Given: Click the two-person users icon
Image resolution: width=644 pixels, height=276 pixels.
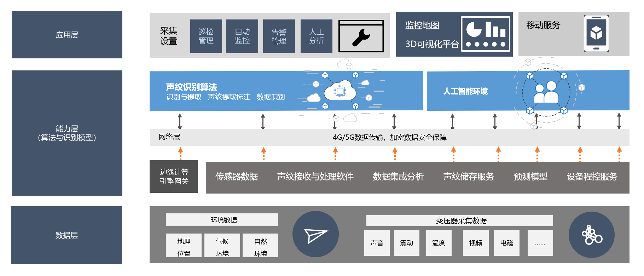Looking at the screenshot, I should point(546,92).
